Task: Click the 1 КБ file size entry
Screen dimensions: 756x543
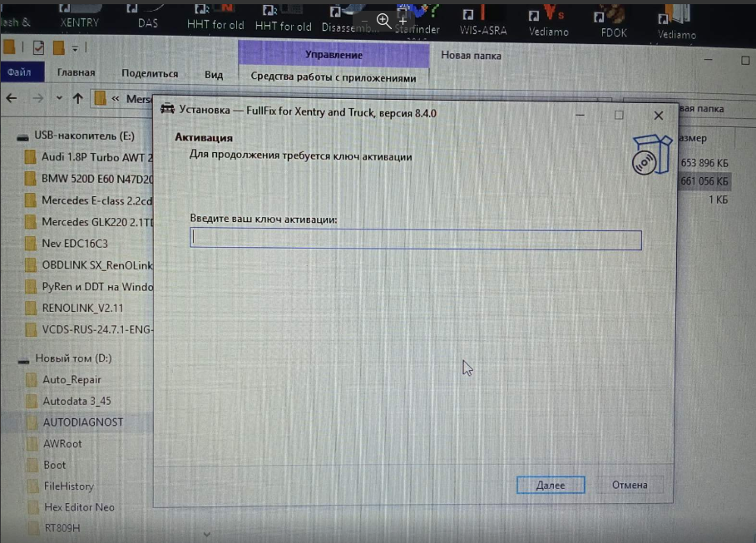Action: tap(718, 200)
